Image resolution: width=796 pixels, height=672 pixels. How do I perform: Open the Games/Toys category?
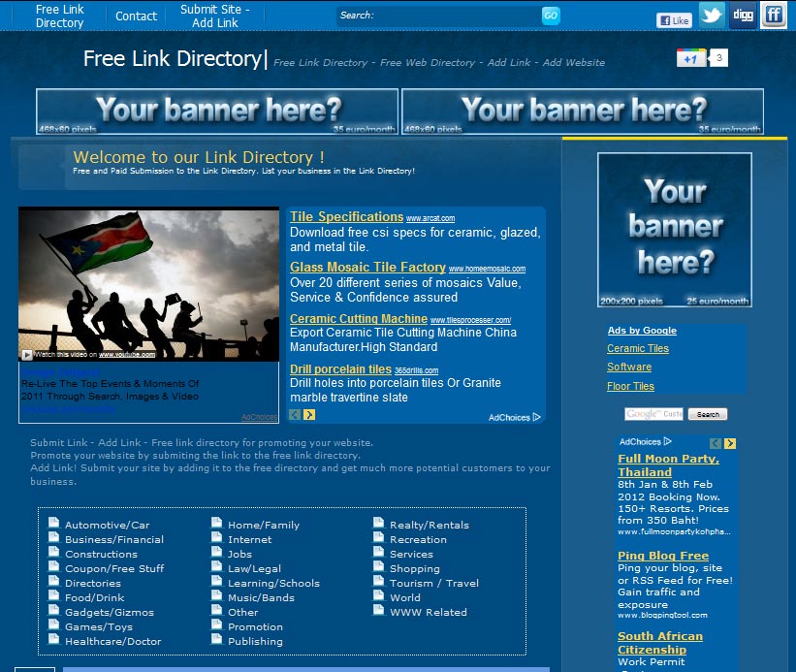(99, 626)
